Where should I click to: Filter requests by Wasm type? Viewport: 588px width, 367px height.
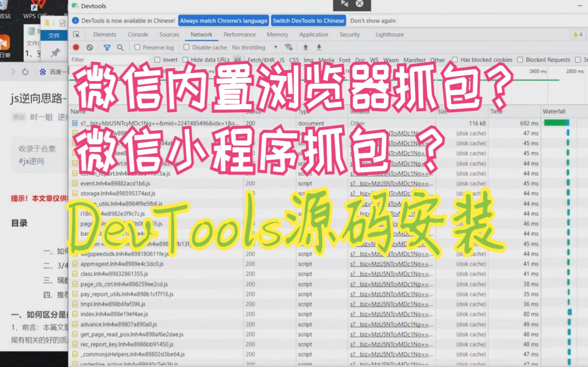coord(391,60)
